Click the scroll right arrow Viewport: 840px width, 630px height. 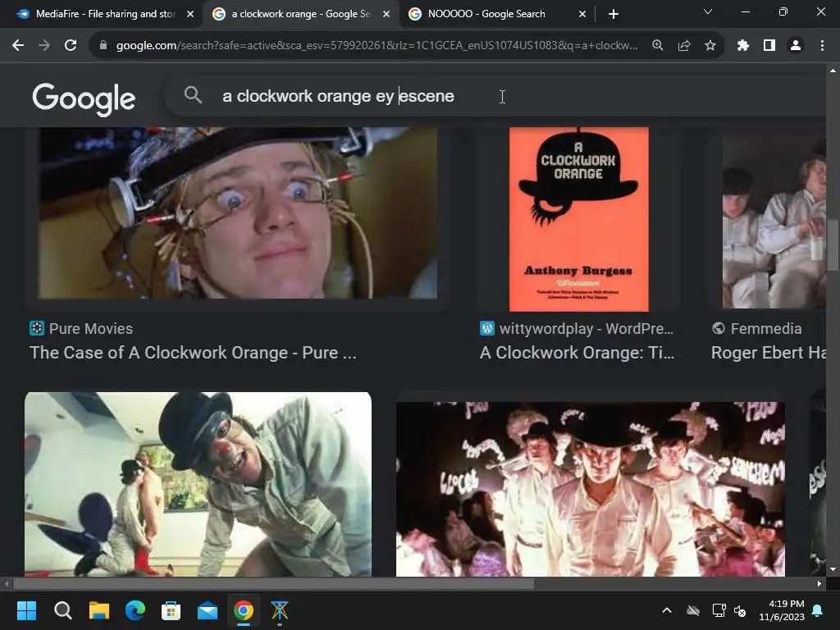click(x=819, y=583)
